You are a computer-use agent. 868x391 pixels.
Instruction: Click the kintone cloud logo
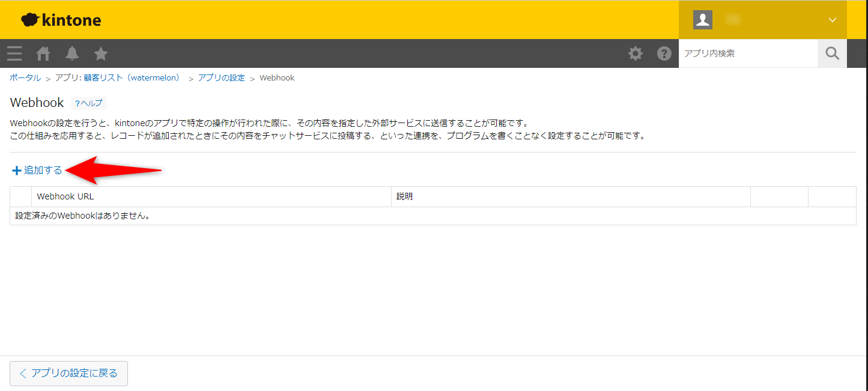pyautogui.click(x=61, y=20)
